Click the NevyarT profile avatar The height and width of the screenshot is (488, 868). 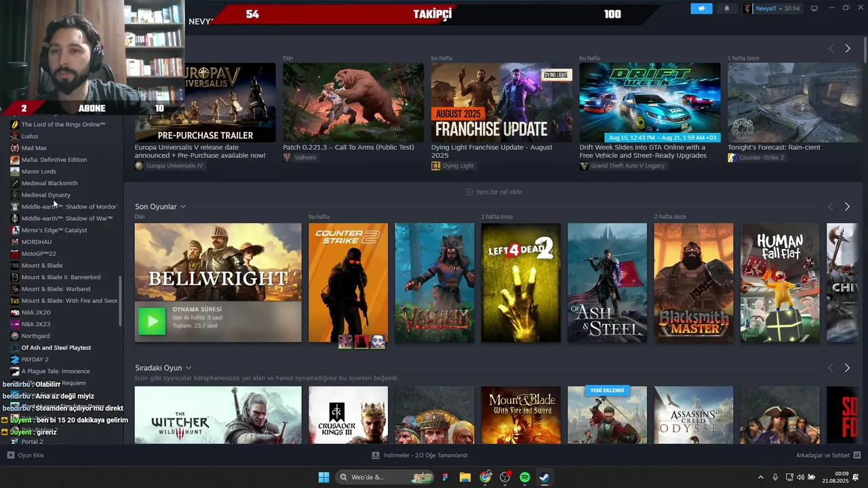tap(747, 8)
